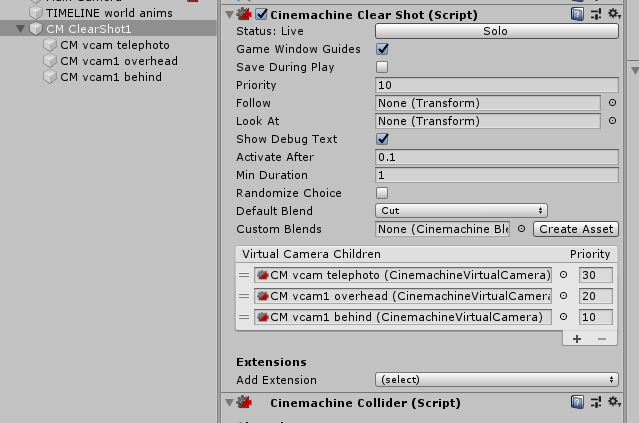The image size is (639, 423).
Task: Collapse Cinemachine Collider component foldout
Action: [229, 403]
